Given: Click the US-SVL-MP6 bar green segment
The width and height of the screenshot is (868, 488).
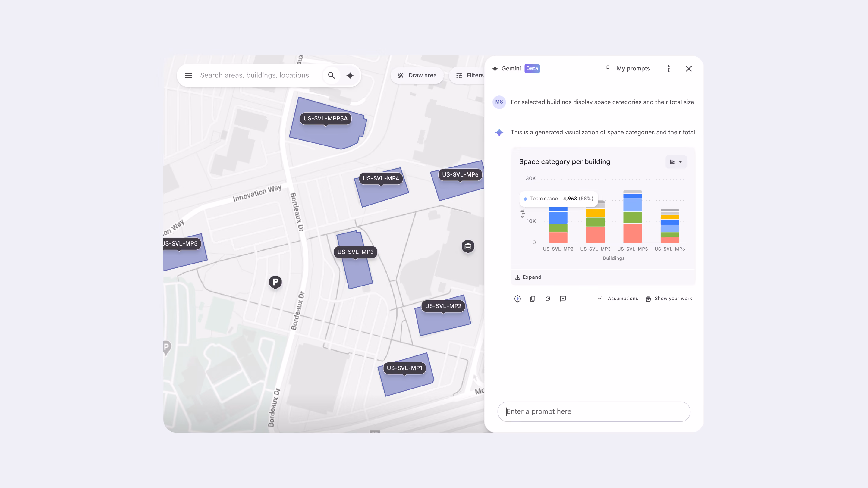Looking at the screenshot, I should [669, 235].
